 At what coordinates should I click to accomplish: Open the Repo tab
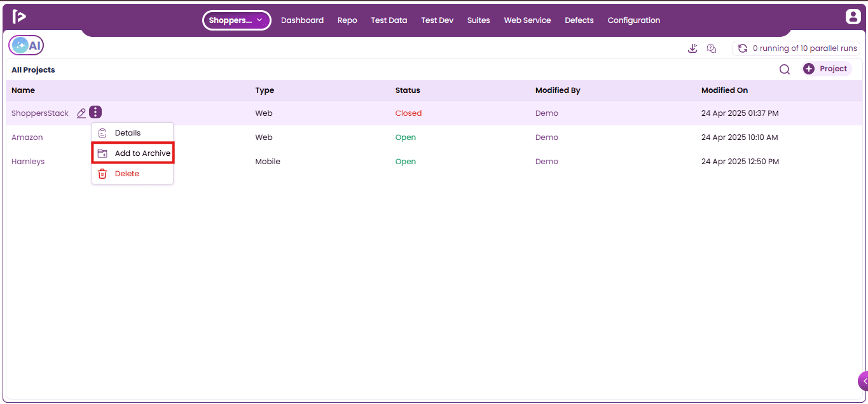pos(347,20)
